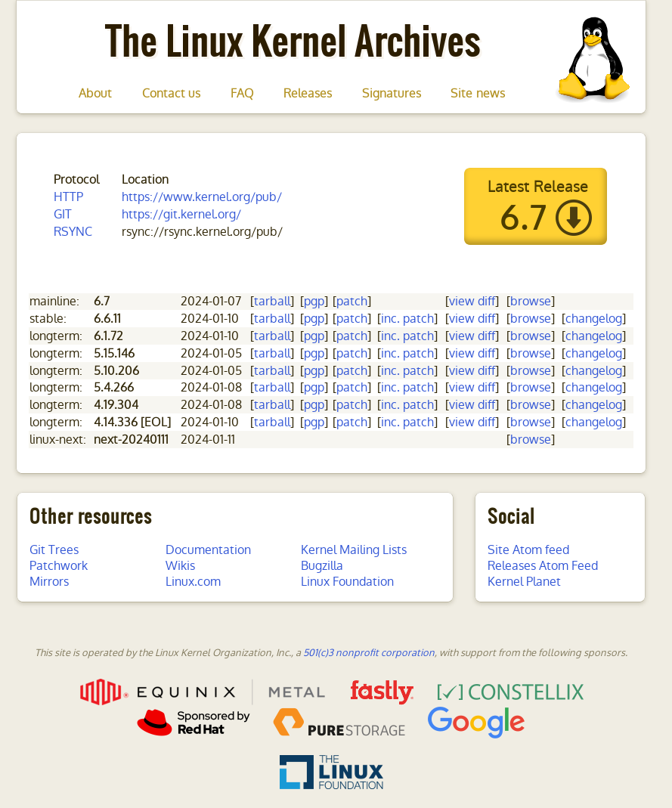Open the Constellix sponsor logo
This screenshot has height=808, width=672.
point(510,692)
